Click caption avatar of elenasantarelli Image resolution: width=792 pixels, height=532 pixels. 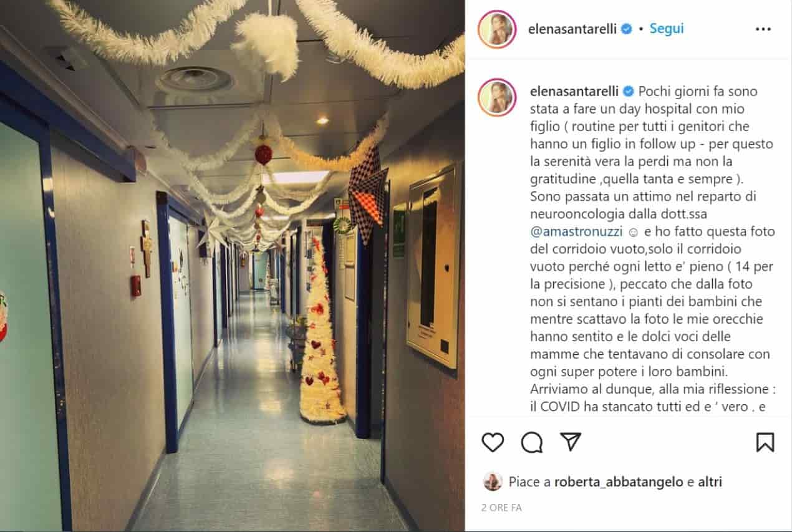(497, 97)
